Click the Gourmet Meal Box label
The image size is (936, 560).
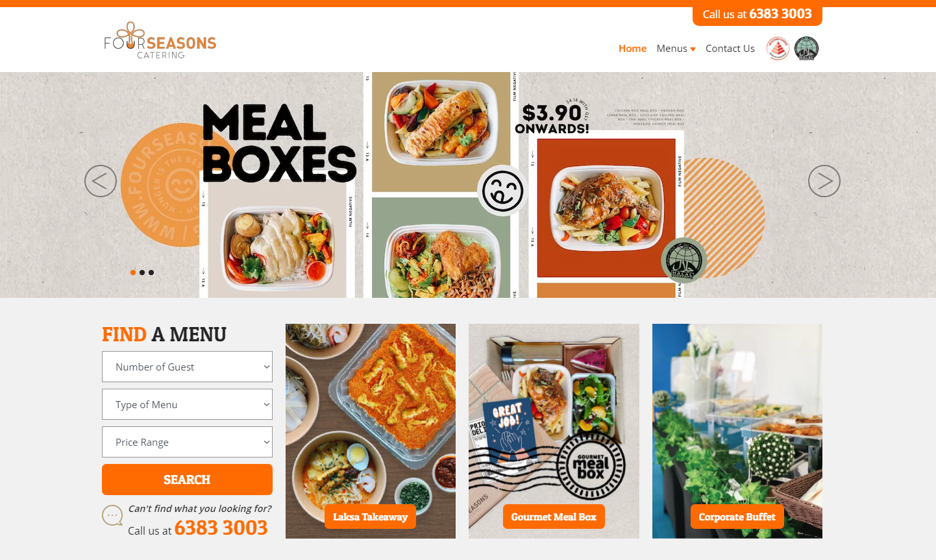(554, 517)
